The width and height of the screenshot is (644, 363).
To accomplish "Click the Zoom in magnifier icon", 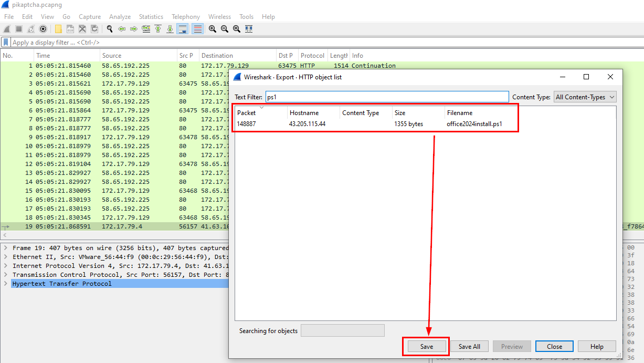I will click(212, 29).
